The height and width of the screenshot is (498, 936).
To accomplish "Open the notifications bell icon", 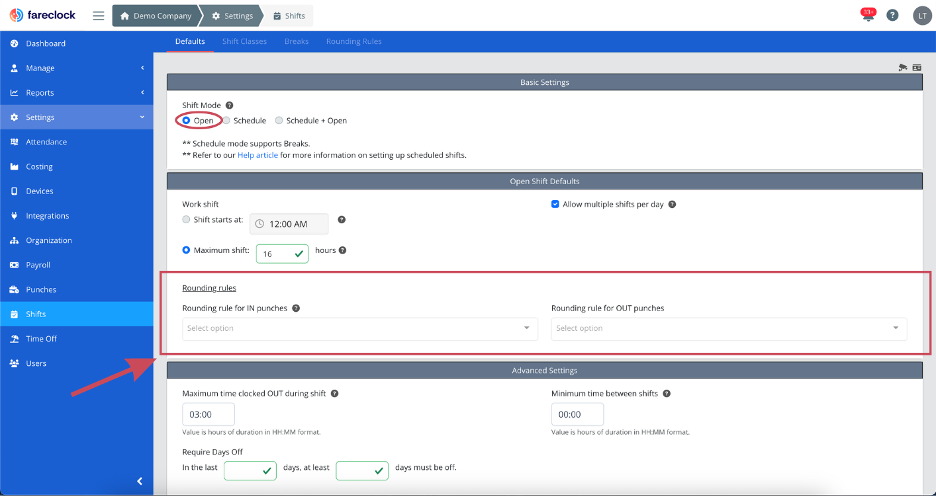I will pyautogui.click(x=868, y=16).
